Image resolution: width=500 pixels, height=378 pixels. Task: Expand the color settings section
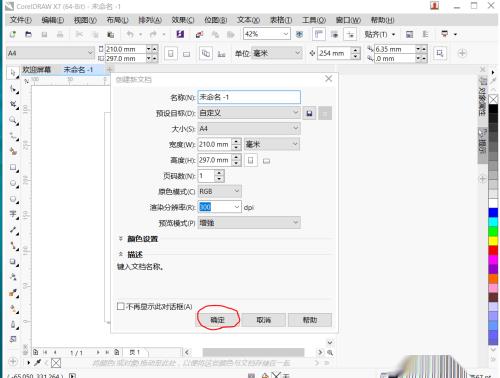click(x=121, y=238)
